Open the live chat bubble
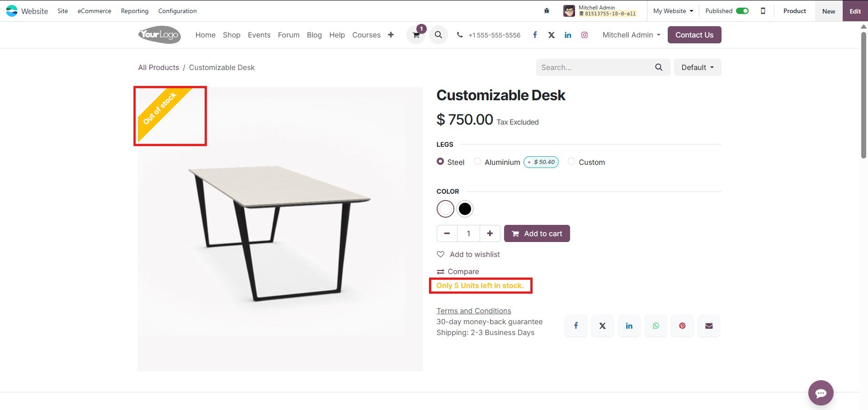The width and height of the screenshot is (868, 410). (x=821, y=393)
